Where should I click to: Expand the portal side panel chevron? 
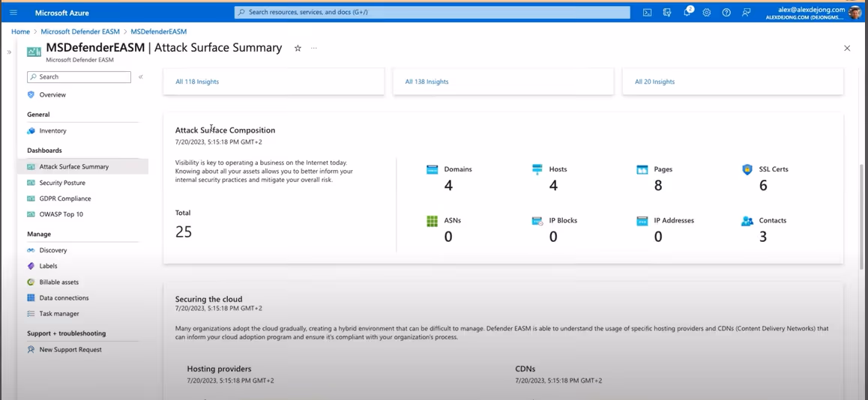coord(9,52)
